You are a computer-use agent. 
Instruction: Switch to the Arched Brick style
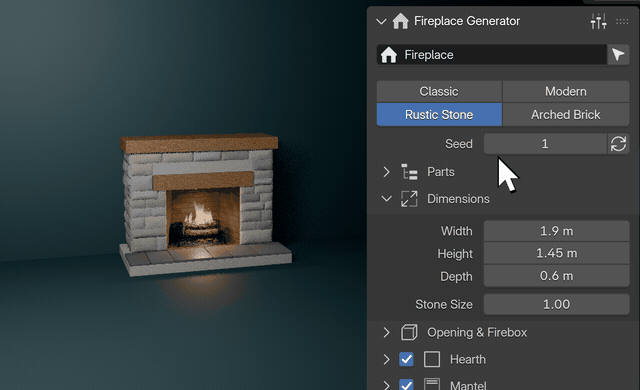coord(566,115)
